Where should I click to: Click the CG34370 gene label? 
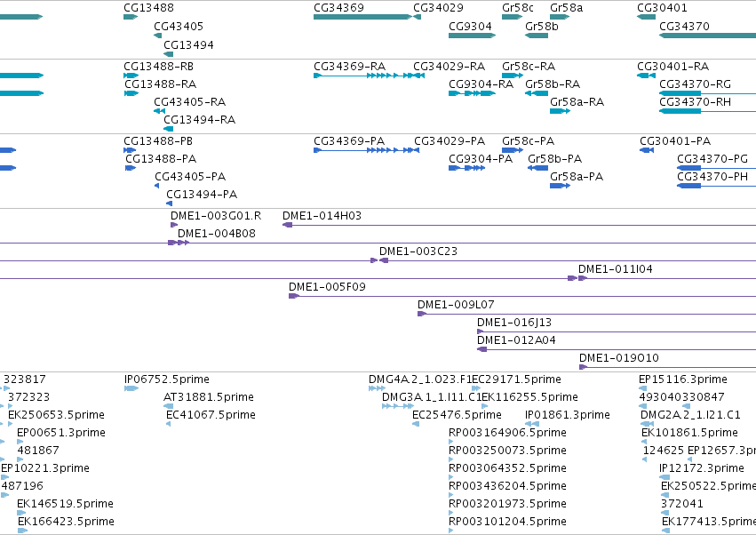pos(684,27)
